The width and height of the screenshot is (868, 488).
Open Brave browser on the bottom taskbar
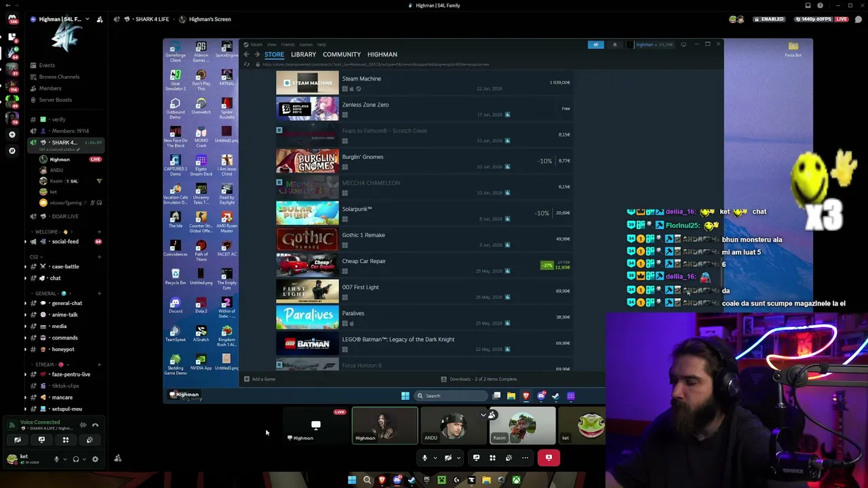click(x=382, y=481)
